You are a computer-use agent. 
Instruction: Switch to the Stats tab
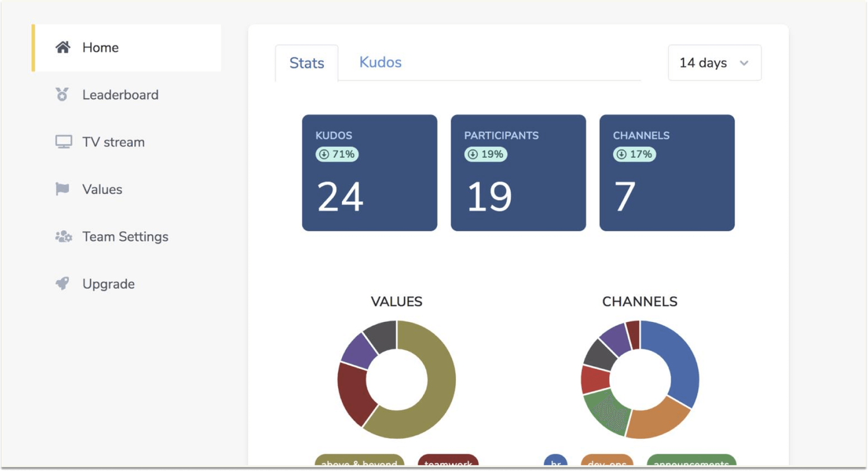pyautogui.click(x=306, y=63)
